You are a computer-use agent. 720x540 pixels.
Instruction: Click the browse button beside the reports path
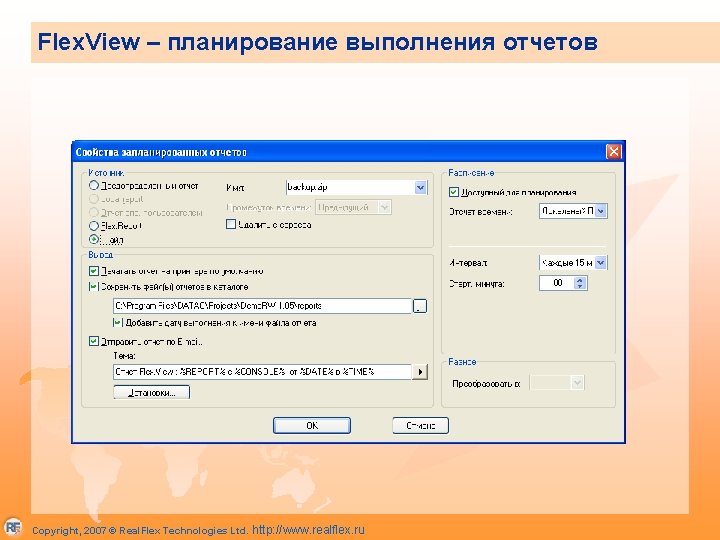[420, 306]
